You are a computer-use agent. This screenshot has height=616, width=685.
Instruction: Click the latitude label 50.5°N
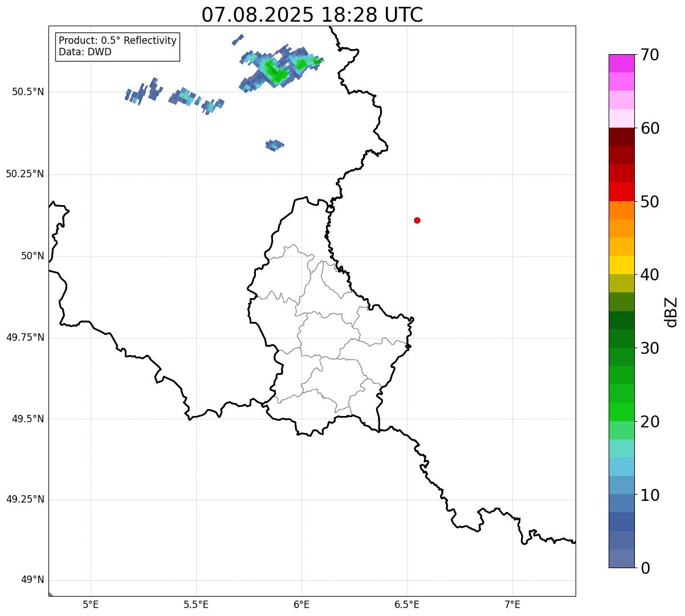click(x=28, y=92)
